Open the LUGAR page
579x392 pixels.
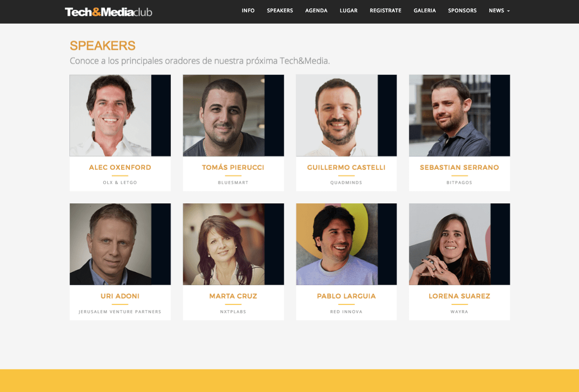349,11
